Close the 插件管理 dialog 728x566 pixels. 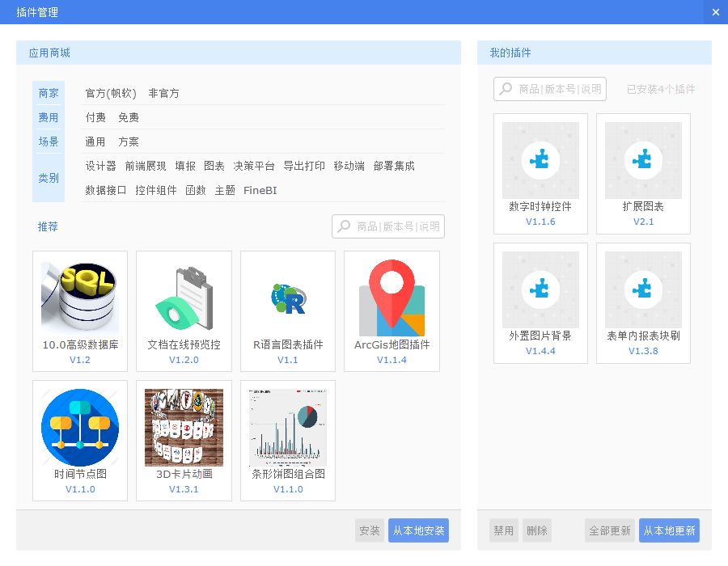coord(716,12)
